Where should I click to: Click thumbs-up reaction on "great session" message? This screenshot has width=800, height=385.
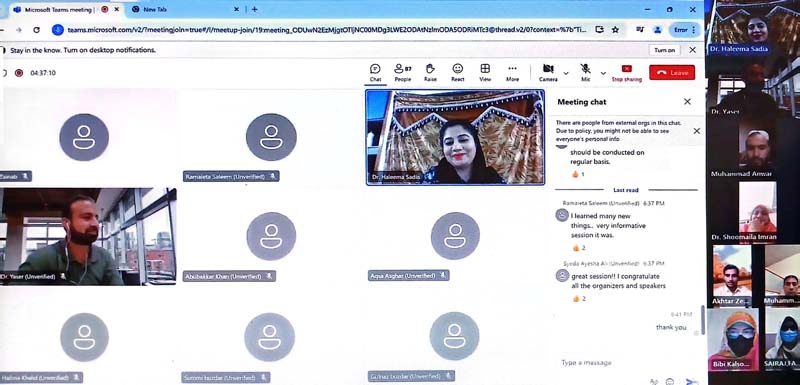point(579,299)
